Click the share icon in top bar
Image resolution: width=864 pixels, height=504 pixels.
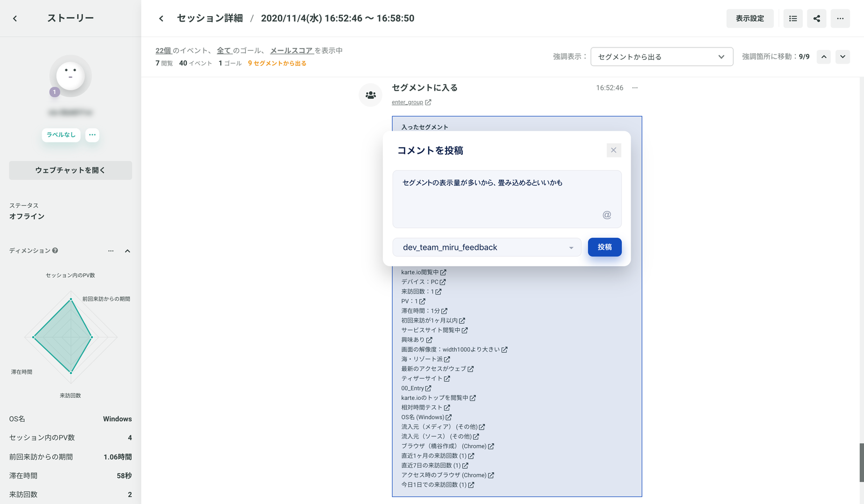[x=816, y=18]
